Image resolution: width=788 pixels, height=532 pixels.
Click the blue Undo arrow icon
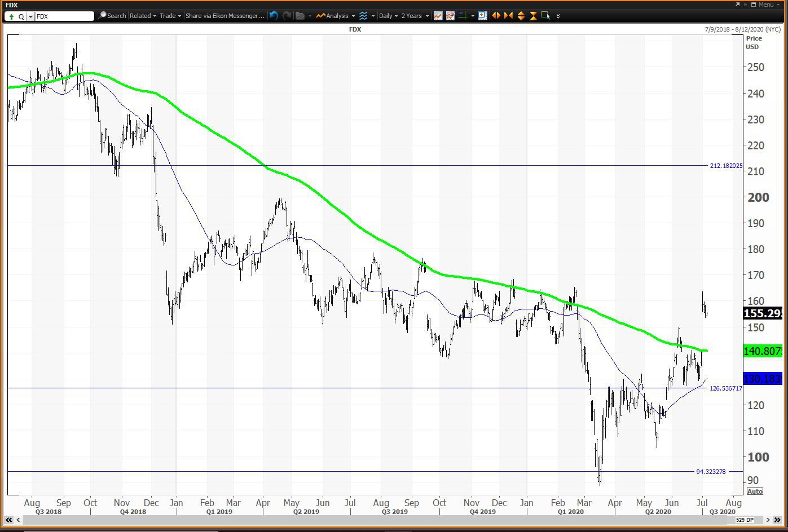tap(274, 16)
